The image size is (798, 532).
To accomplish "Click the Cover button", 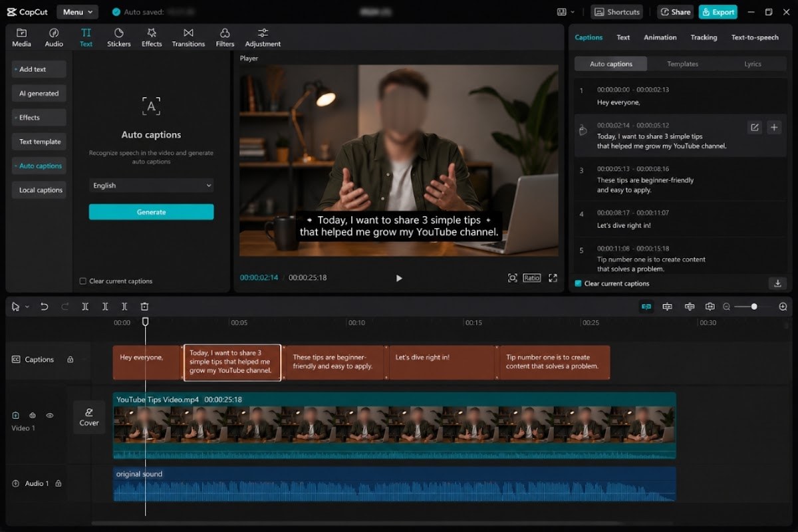I will pyautogui.click(x=89, y=417).
